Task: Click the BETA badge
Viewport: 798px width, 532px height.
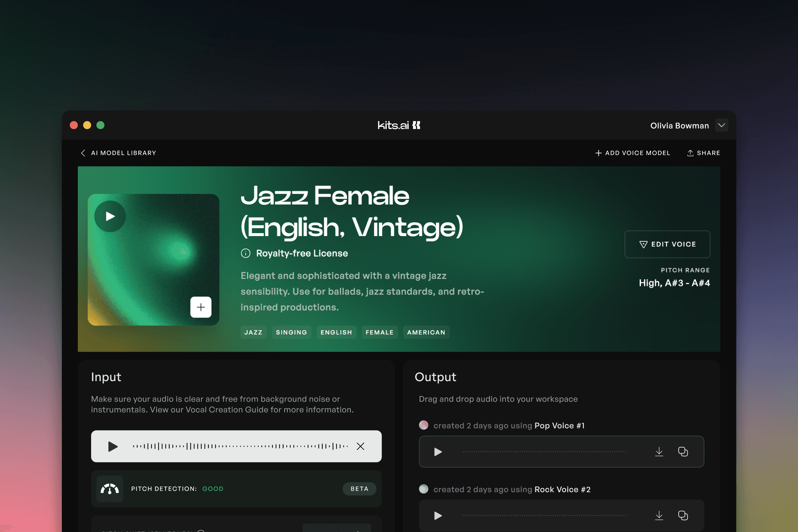Action: pyautogui.click(x=359, y=488)
